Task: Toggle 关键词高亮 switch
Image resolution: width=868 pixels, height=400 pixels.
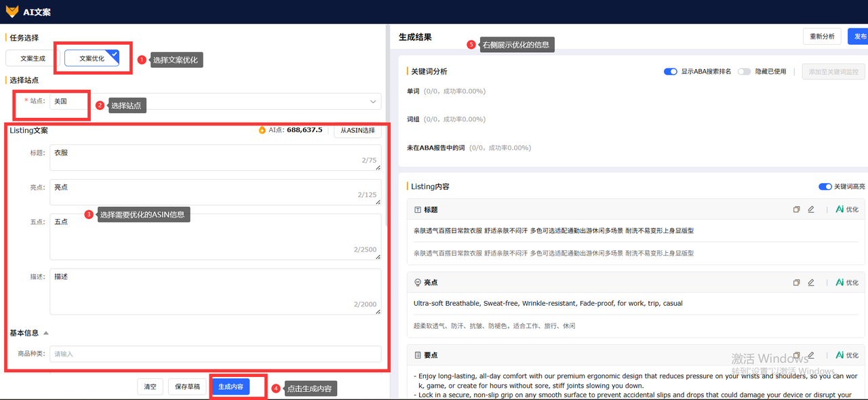Action: [x=825, y=186]
